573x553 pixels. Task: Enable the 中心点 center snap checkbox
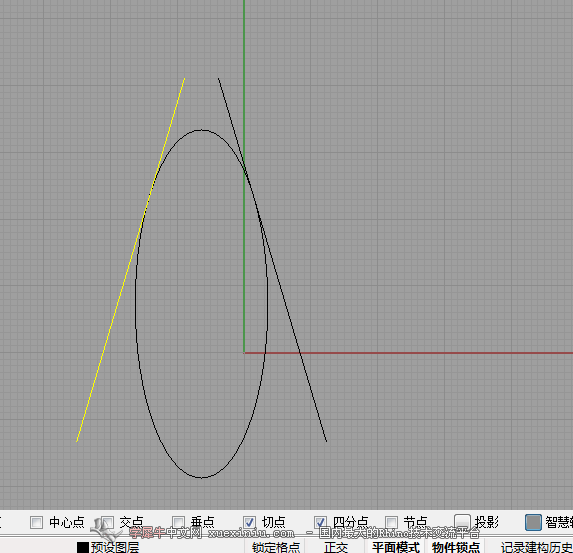tap(37, 522)
